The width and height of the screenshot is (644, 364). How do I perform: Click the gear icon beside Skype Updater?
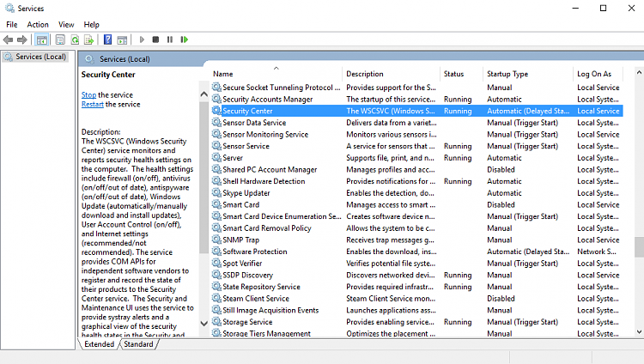pyautogui.click(x=216, y=192)
